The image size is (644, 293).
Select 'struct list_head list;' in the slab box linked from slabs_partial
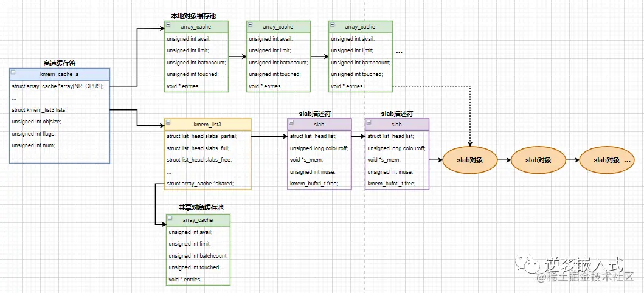coord(319,136)
